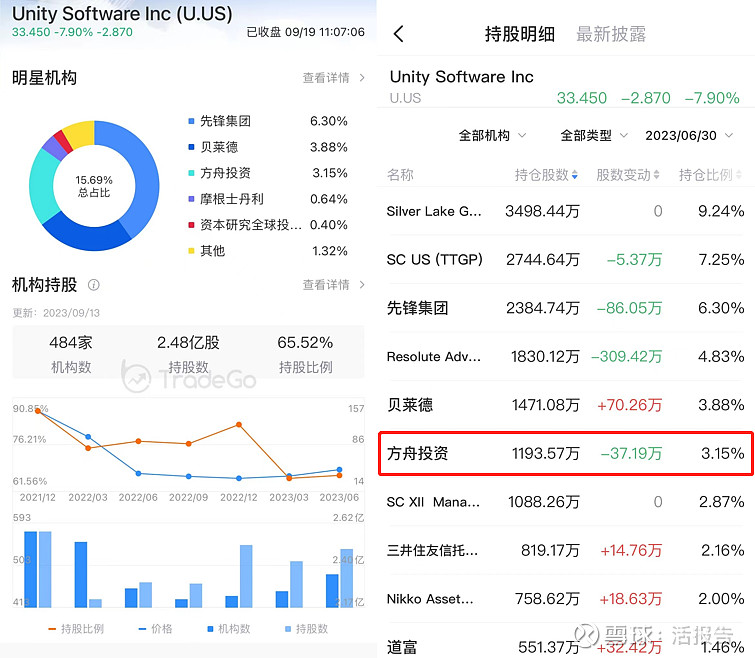Select the red 资本研究全球投 legend swatch
Image resolution: width=755 pixels, height=658 pixels.
tap(191, 225)
